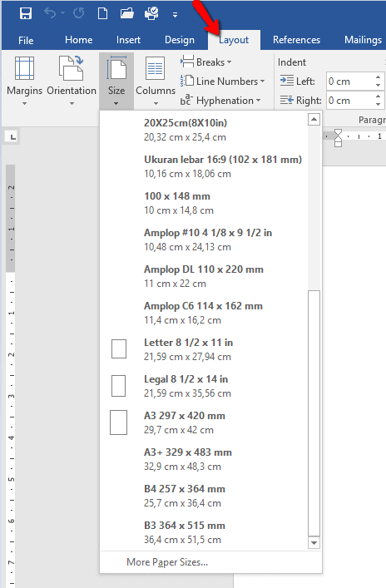Open the Columns dropdown
Viewport: 386px width, 588px height.
point(156,81)
